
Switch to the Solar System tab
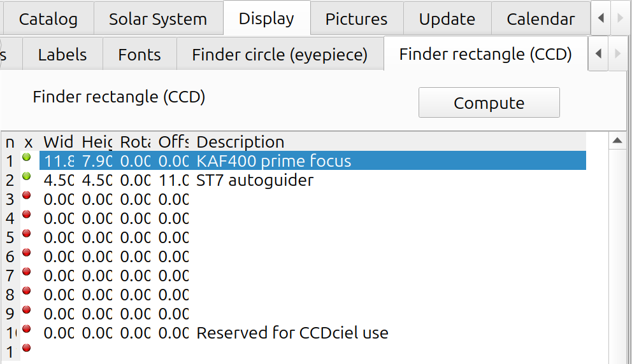pyautogui.click(x=158, y=19)
